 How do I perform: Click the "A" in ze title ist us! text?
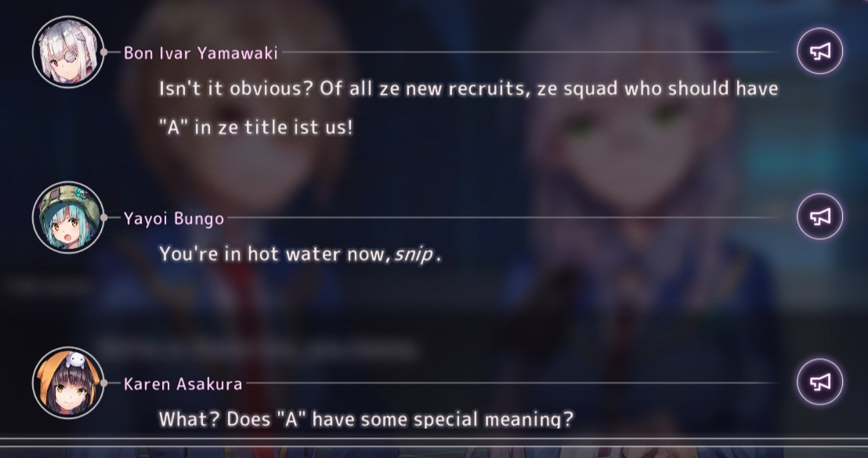point(255,128)
